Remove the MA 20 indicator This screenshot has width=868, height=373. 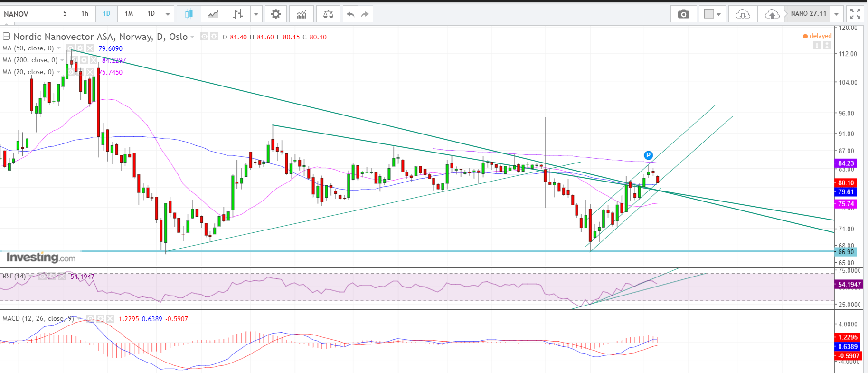tap(90, 72)
